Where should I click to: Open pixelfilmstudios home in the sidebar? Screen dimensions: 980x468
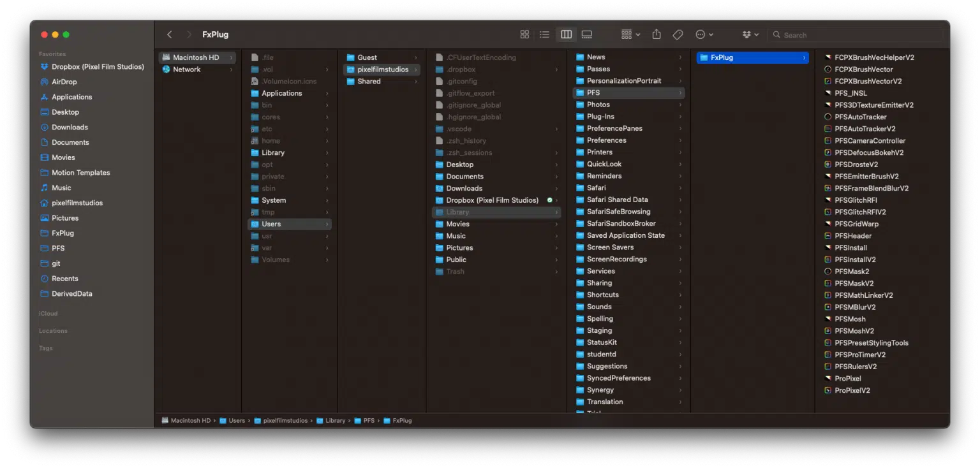pos(71,203)
